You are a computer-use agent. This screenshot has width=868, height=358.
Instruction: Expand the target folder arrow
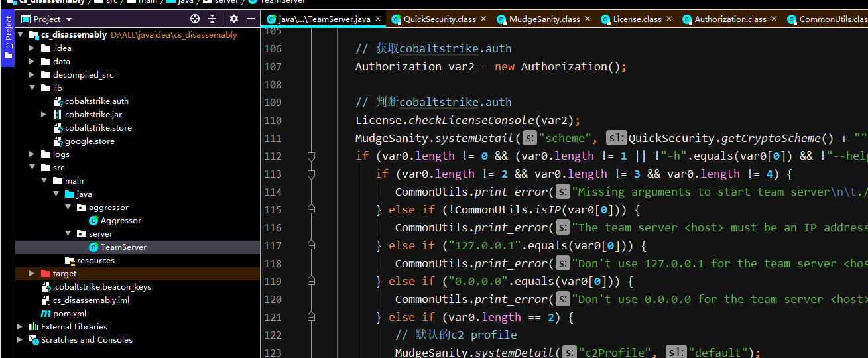[32, 274]
